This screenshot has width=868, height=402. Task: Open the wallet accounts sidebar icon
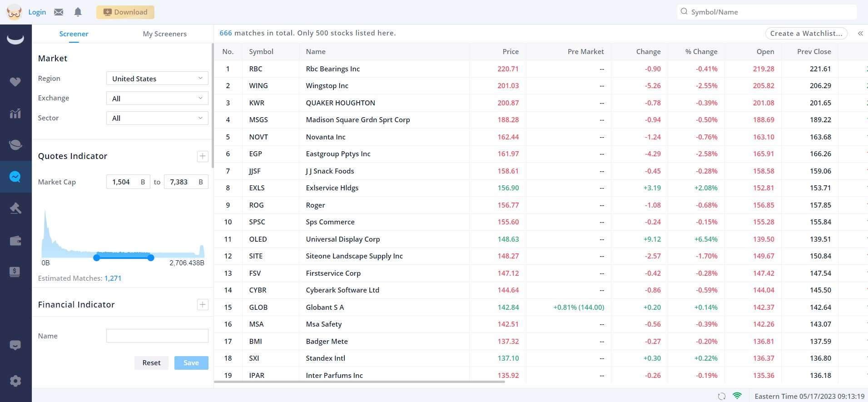(15, 240)
